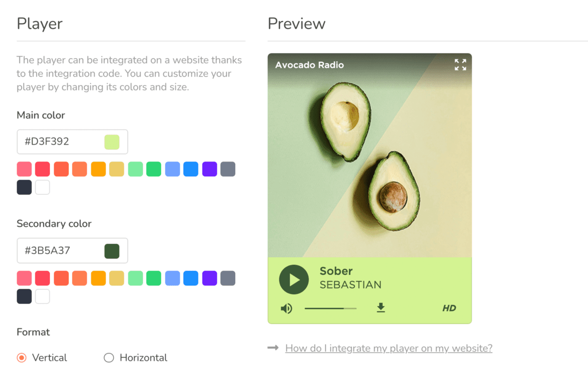Click the download track icon in the player
This screenshot has height=388, width=588.
380,308
